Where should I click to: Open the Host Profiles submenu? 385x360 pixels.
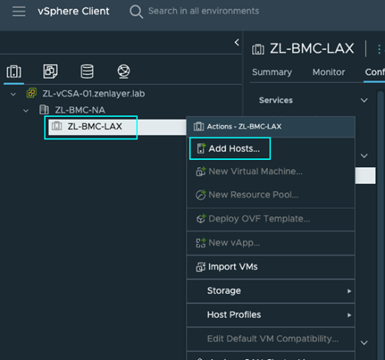point(271,315)
